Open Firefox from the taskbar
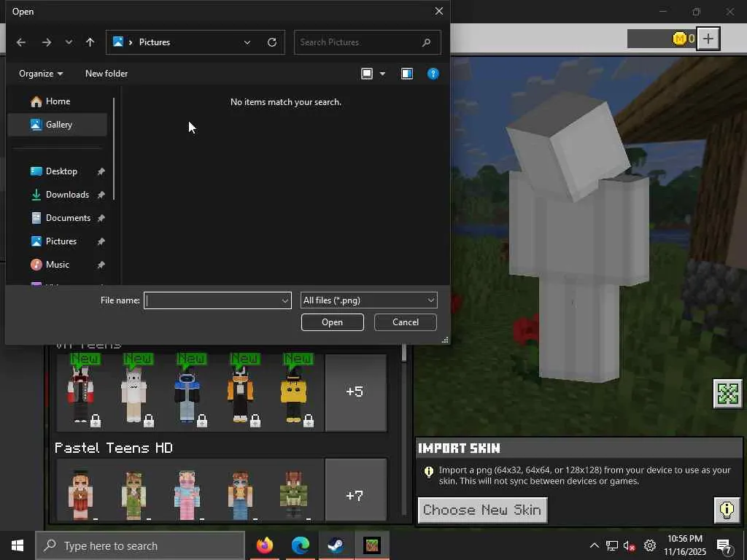Image resolution: width=747 pixels, height=560 pixels. point(265,545)
